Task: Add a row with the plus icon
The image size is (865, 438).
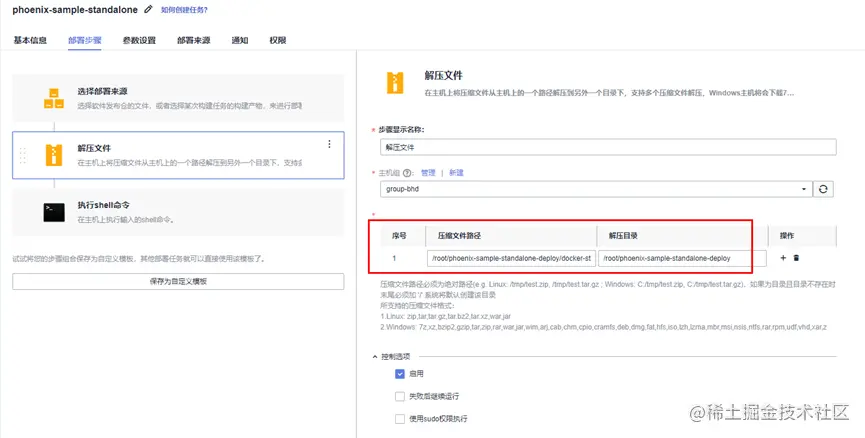Action: pos(783,258)
